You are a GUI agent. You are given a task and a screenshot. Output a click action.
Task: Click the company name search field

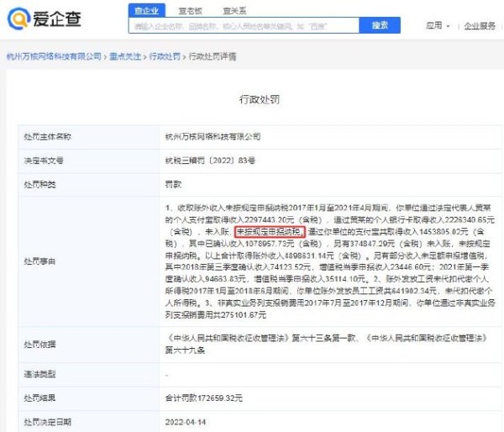[x=244, y=26]
